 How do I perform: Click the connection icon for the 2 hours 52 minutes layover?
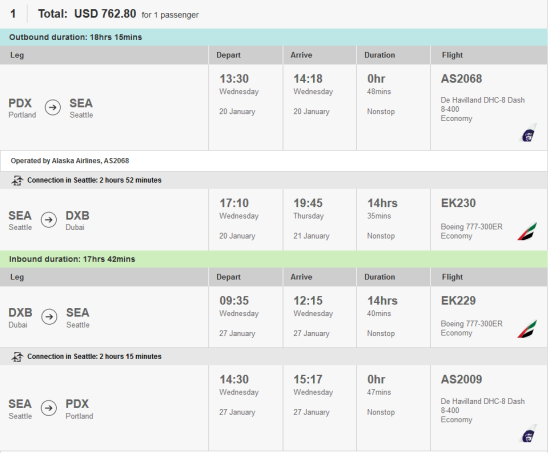coord(17,180)
